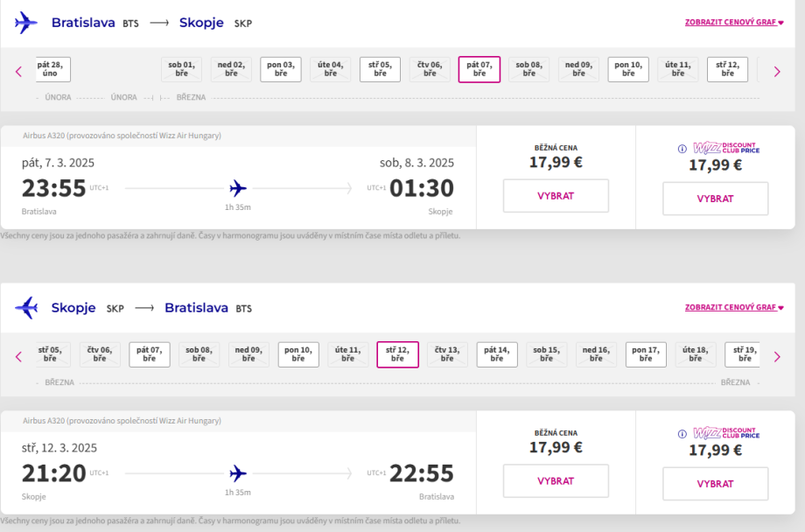The height and width of the screenshot is (532, 805).
Task: Choose return date tab pát 14, bře
Action: pos(497,354)
